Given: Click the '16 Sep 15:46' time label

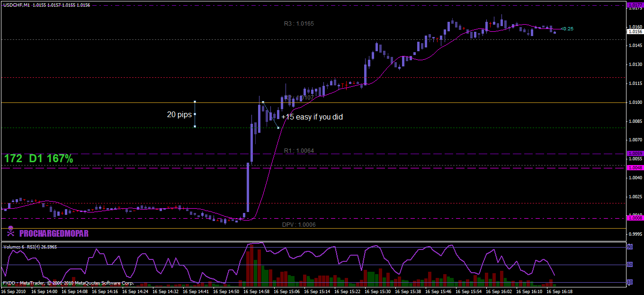Looking at the screenshot, I should click(439, 292).
